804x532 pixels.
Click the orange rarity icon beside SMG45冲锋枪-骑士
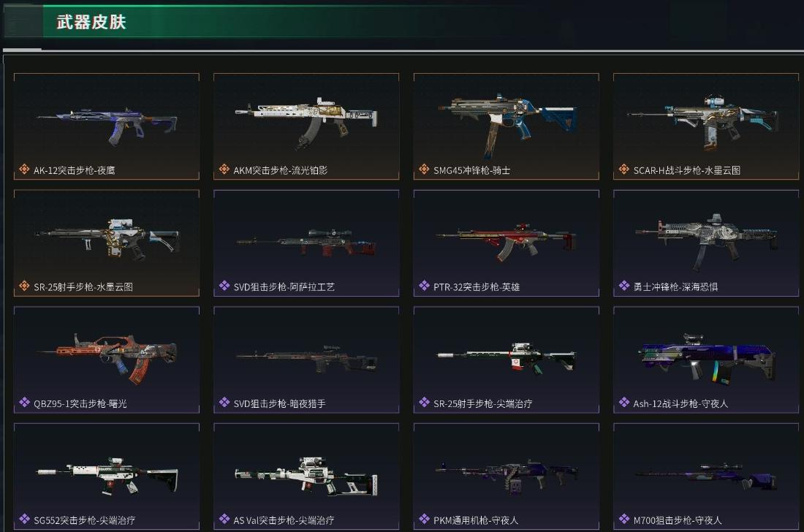pyautogui.click(x=424, y=170)
